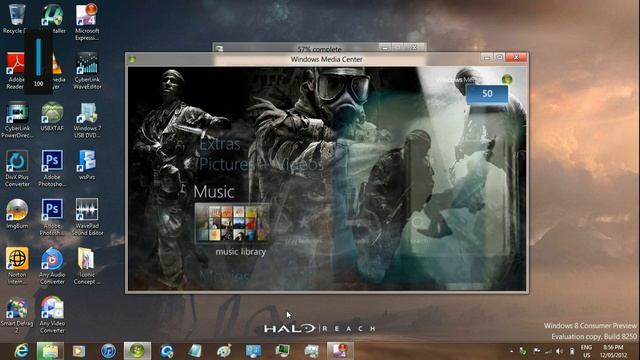Switch to Expression Encoder taskbar button
The height and width of the screenshot is (360, 640).
[340, 351]
